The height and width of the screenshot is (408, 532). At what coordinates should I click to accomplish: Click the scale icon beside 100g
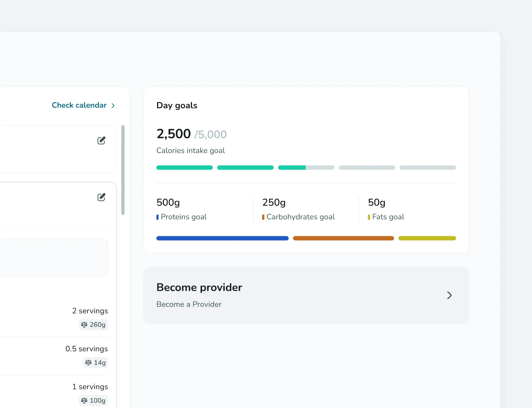(84, 400)
